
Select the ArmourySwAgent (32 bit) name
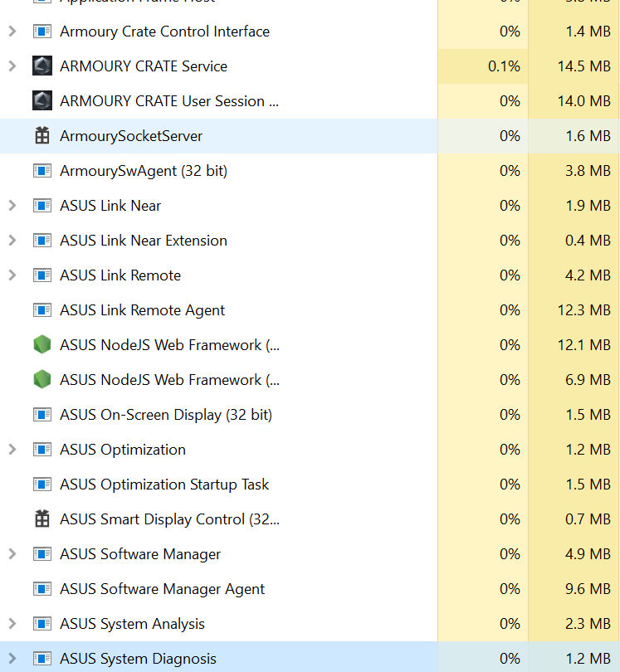(x=144, y=171)
